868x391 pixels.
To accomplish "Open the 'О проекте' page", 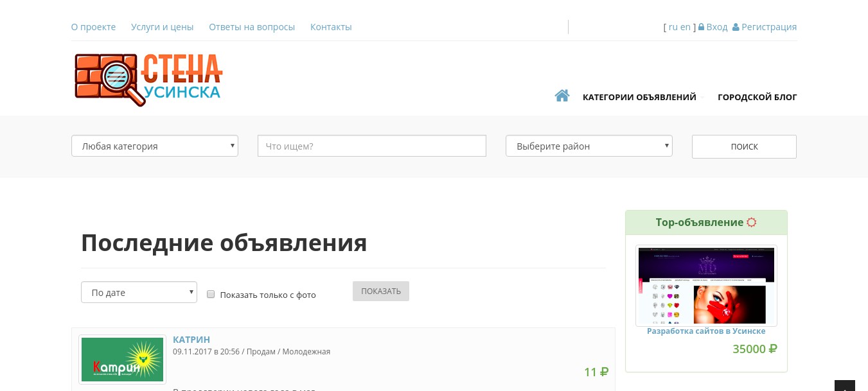I will pyautogui.click(x=93, y=27).
